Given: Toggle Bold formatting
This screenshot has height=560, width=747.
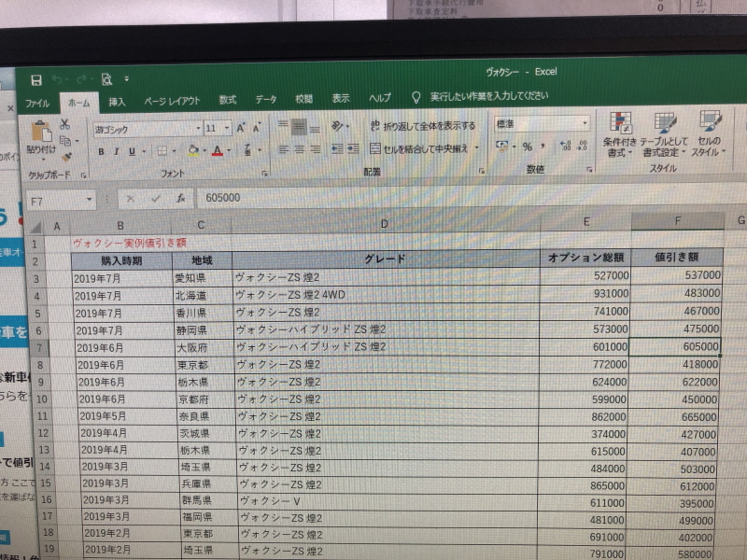Looking at the screenshot, I should point(101,152).
